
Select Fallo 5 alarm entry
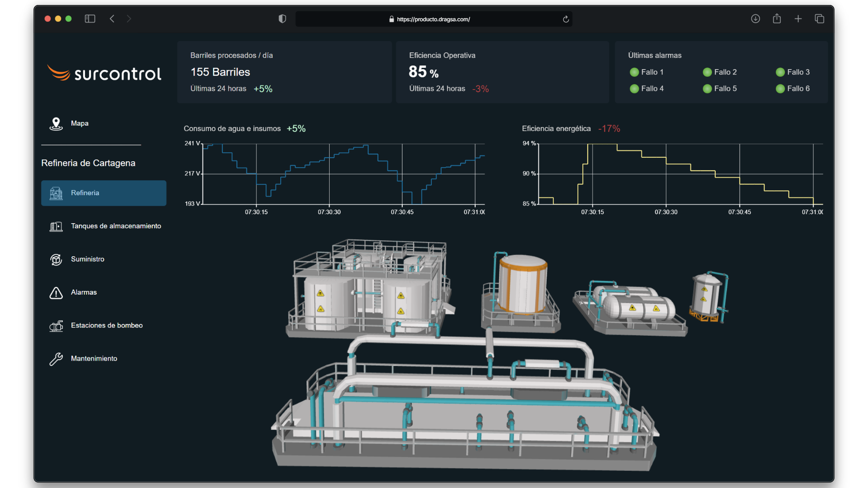(x=725, y=89)
